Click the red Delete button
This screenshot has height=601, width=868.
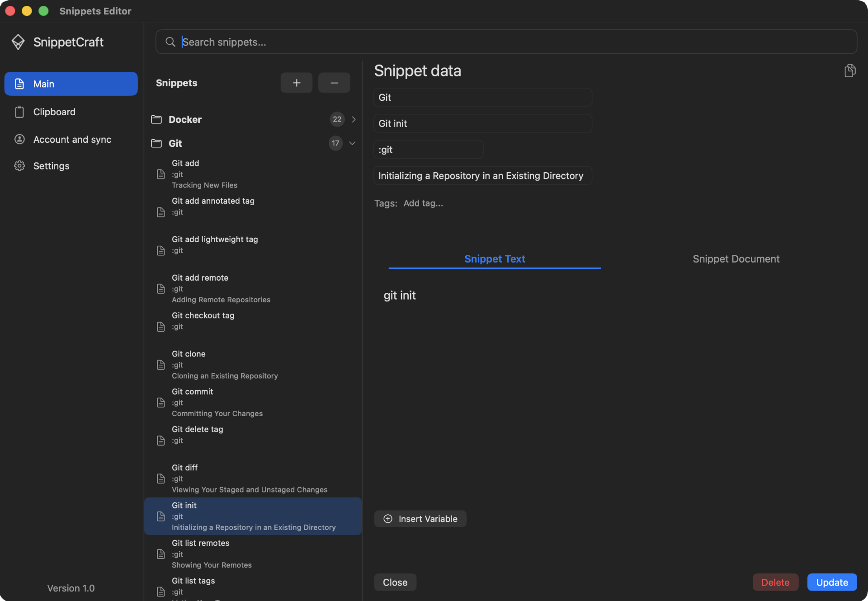pos(775,582)
